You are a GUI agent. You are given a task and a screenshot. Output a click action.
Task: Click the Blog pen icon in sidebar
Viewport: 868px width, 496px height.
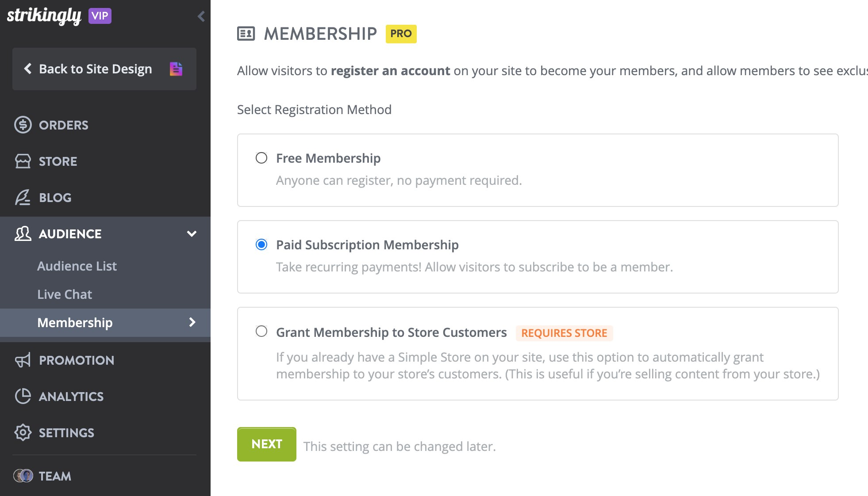(x=23, y=197)
